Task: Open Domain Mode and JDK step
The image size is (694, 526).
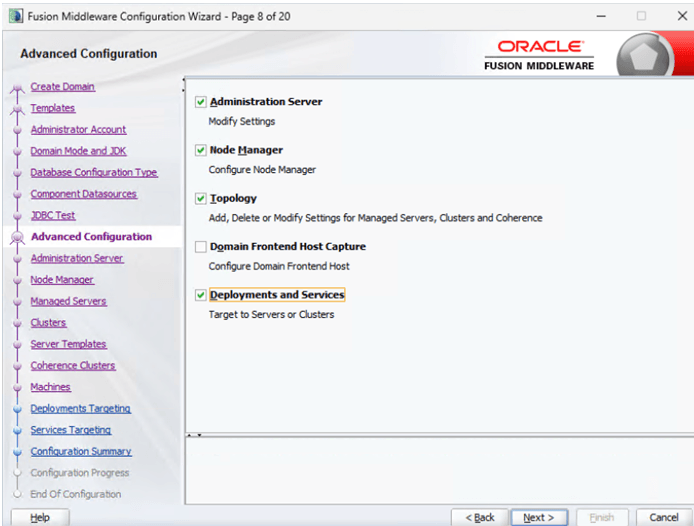Action: [x=78, y=151]
